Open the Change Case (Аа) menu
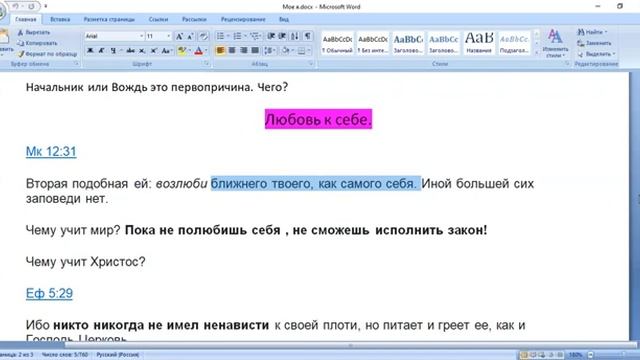Image resolution: width=640 pixels, height=360 pixels. click(x=167, y=51)
